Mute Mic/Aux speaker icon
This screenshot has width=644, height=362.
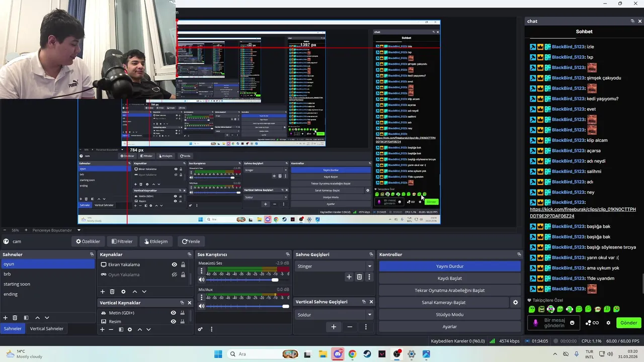(202, 306)
